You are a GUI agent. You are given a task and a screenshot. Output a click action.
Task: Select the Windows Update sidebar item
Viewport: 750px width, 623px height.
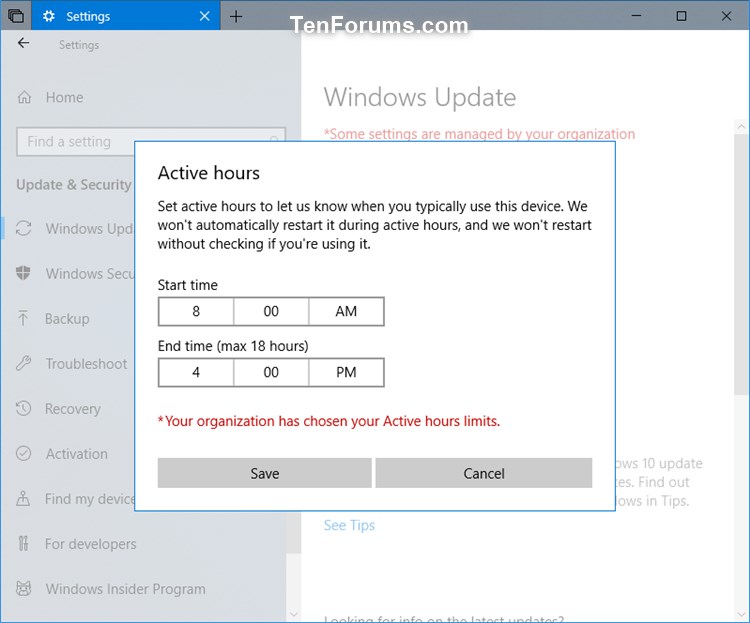tap(89, 229)
